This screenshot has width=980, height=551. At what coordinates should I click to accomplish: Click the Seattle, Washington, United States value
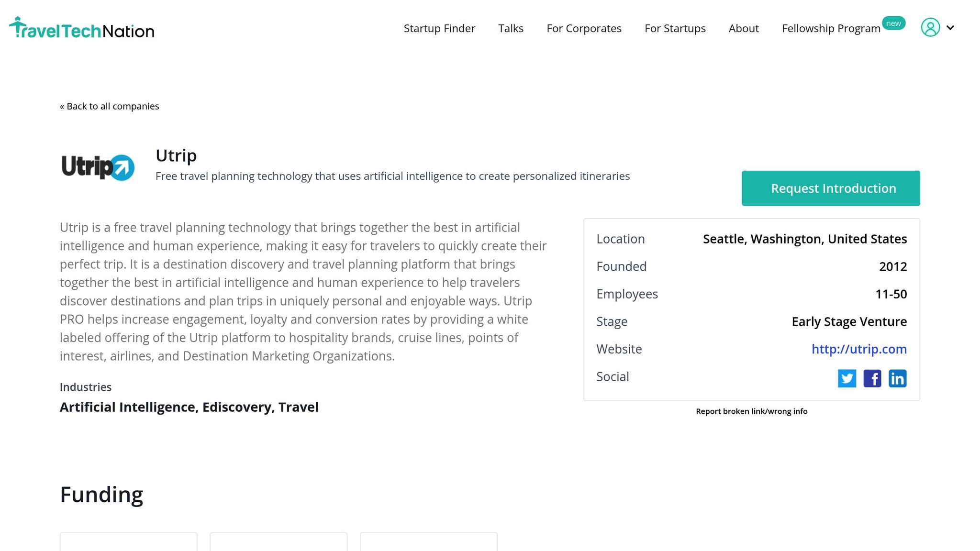805,239
